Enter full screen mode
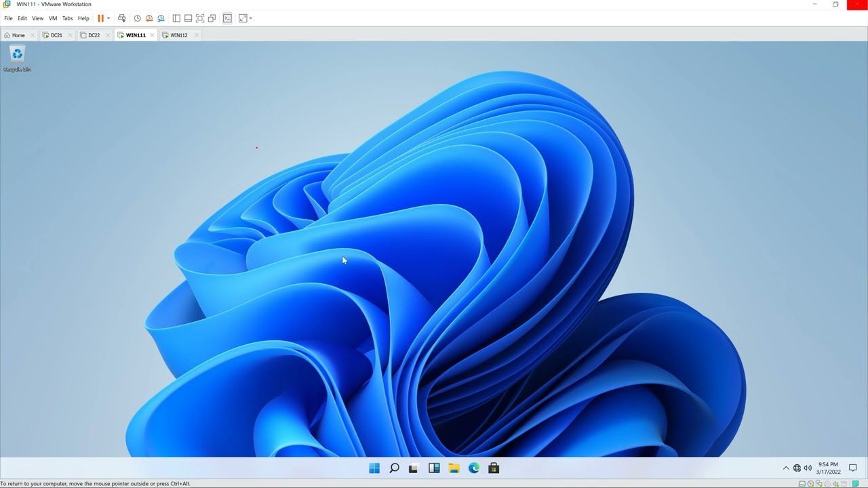Screen dimensions: 868x488 point(199,18)
